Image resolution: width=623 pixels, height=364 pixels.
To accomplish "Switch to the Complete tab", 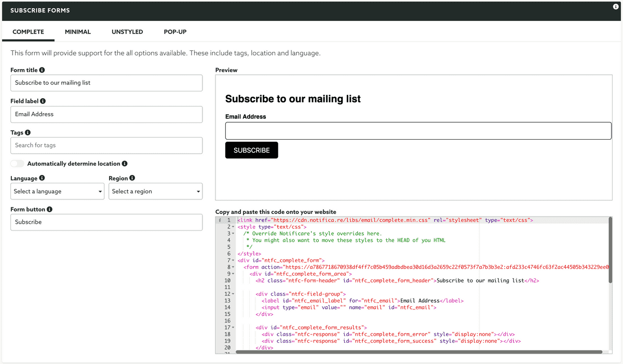I will click(28, 32).
